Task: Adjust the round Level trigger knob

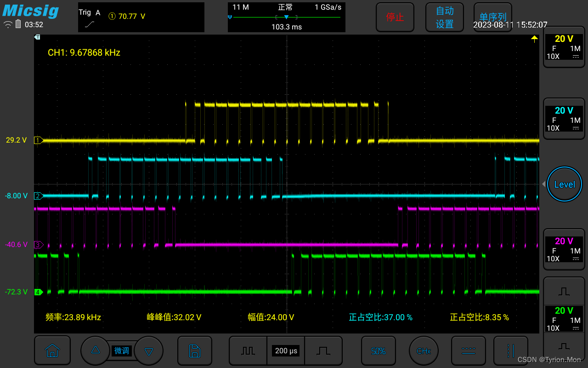Action: [x=565, y=184]
